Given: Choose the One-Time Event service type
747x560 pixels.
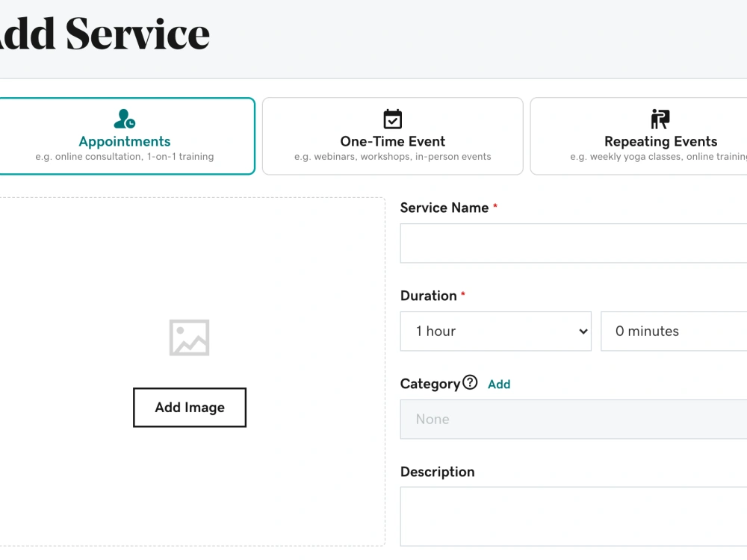Looking at the screenshot, I should pos(393,136).
